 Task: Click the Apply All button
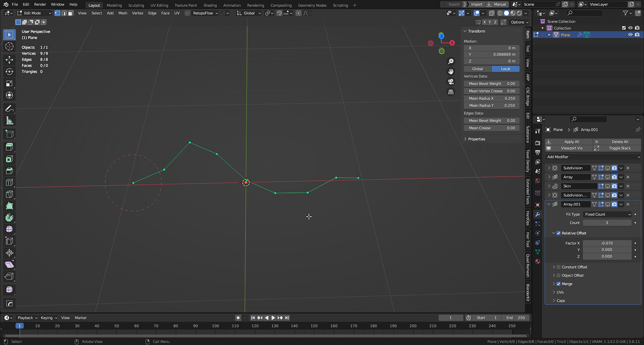tap(571, 142)
